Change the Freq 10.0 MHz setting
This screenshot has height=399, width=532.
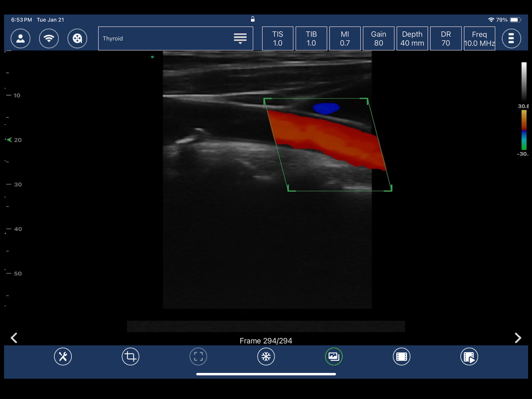(479, 38)
